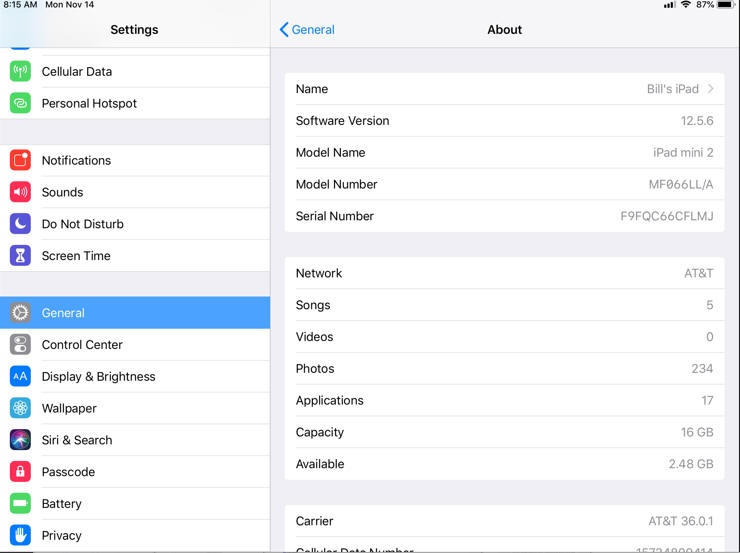The image size is (740, 553).
Task: Go back to General settings
Action: coord(307,30)
